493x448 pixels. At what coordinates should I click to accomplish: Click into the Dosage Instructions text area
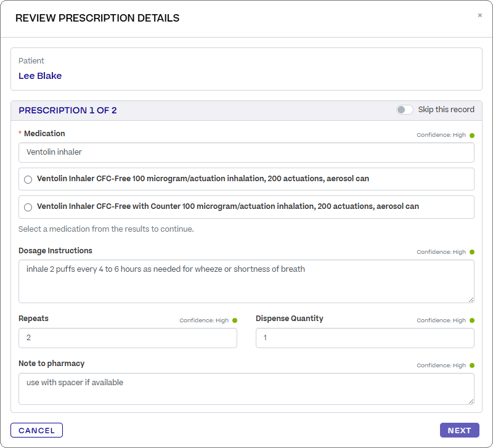[x=246, y=282]
